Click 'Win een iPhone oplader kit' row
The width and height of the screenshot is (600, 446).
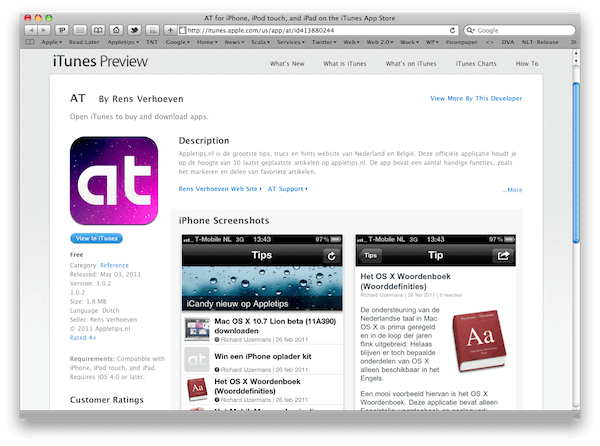tap(262, 360)
